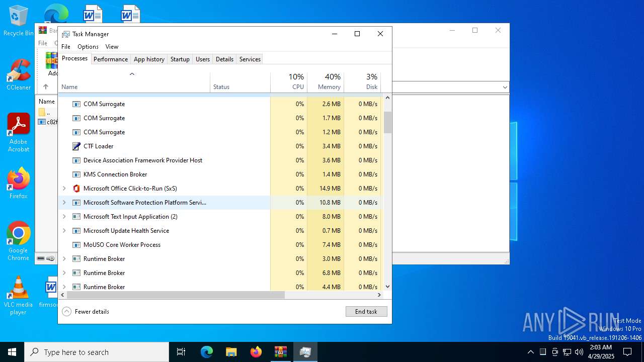The height and width of the screenshot is (362, 644).
Task: Click the WinRAR up one level arrow
Action: point(45,87)
